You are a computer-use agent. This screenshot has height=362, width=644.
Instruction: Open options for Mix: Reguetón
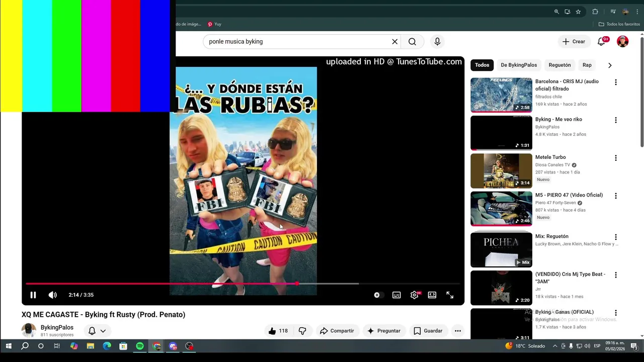pyautogui.click(x=615, y=237)
